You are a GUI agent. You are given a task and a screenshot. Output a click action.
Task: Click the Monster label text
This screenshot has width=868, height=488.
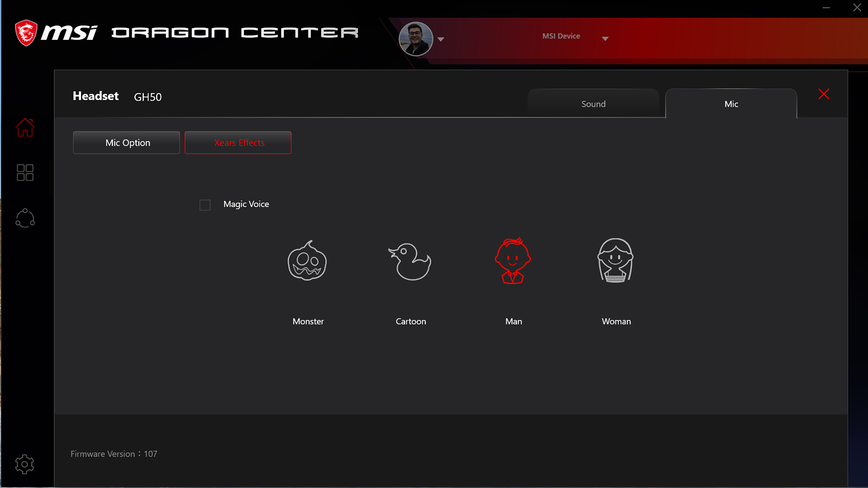[x=308, y=321]
